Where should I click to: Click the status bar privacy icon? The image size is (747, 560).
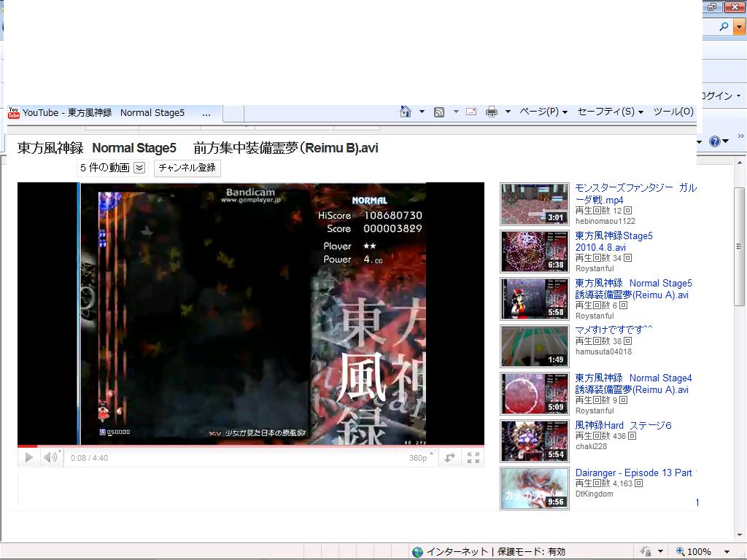[646, 551]
